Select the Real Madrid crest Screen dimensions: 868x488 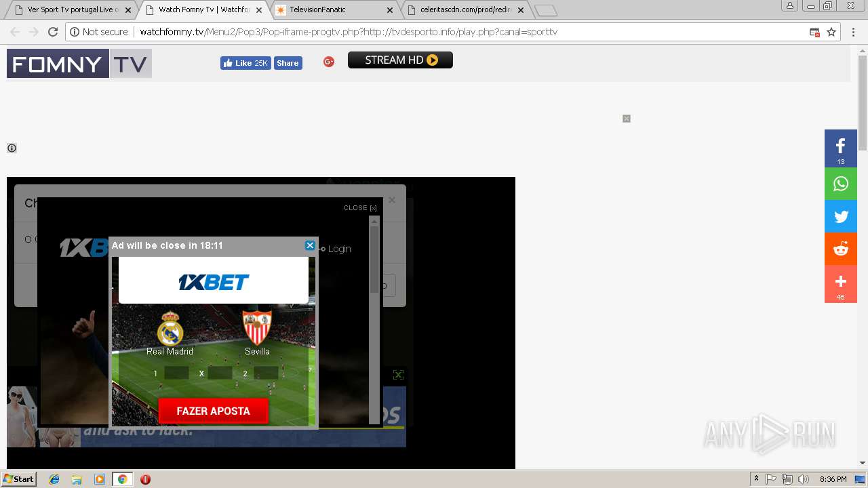click(170, 329)
